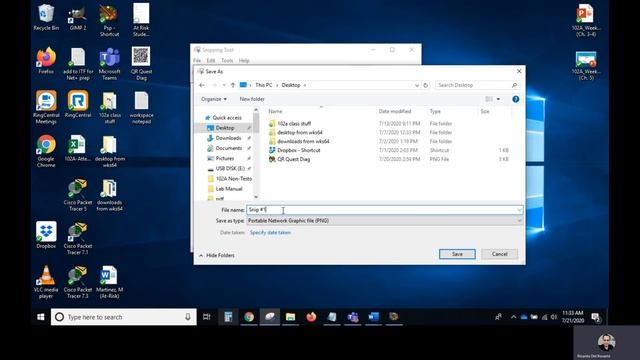Sort by Name column header
The image size is (640, 360).
pos(275,111)
